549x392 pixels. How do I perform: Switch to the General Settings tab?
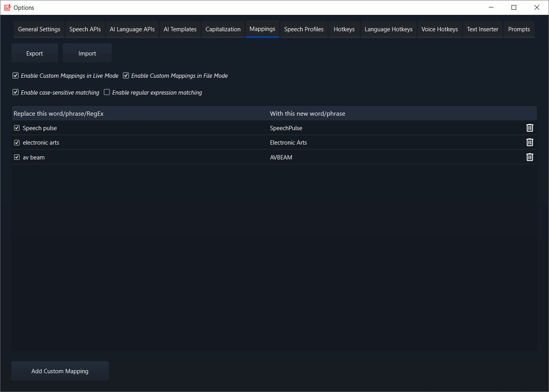[39, 29]
